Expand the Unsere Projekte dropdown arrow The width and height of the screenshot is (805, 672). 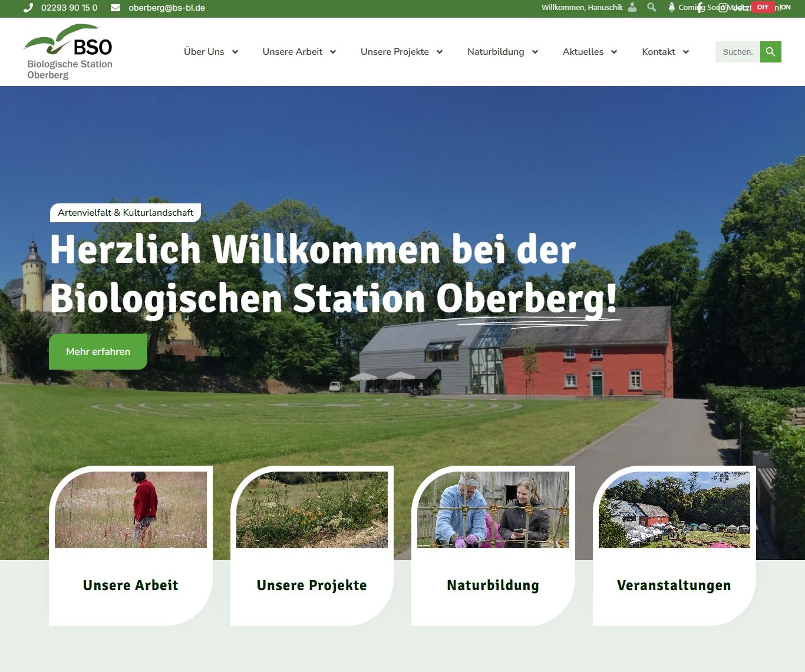click(440, 52)
